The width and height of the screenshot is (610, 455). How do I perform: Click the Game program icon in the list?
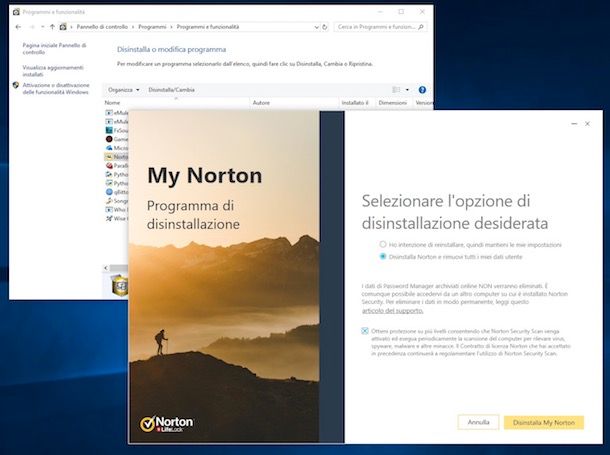coord(109,139)
